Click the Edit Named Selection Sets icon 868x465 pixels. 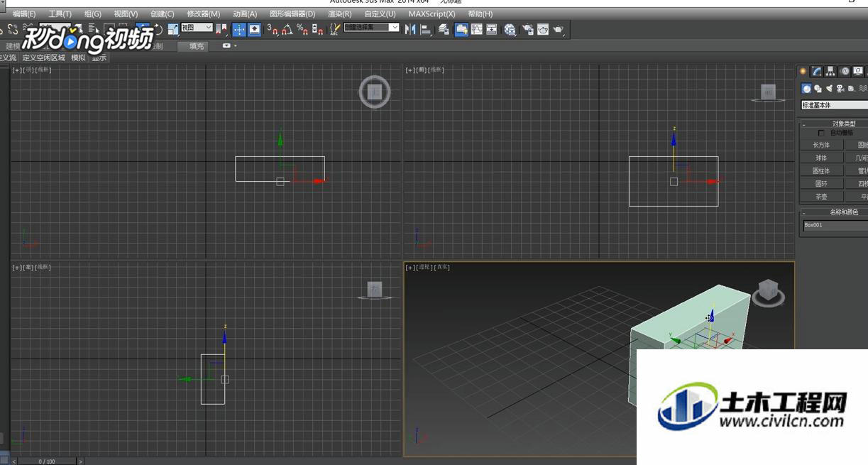[334, 29]
